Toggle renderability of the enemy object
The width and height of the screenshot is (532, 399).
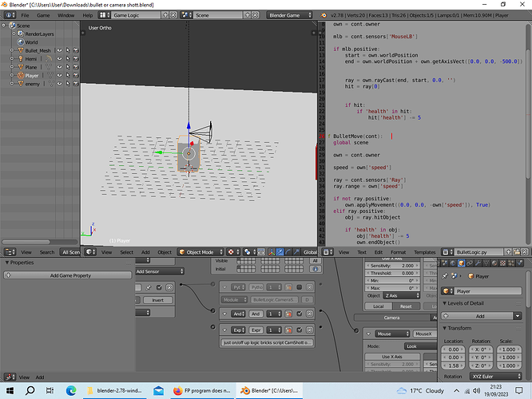[76, 84]
